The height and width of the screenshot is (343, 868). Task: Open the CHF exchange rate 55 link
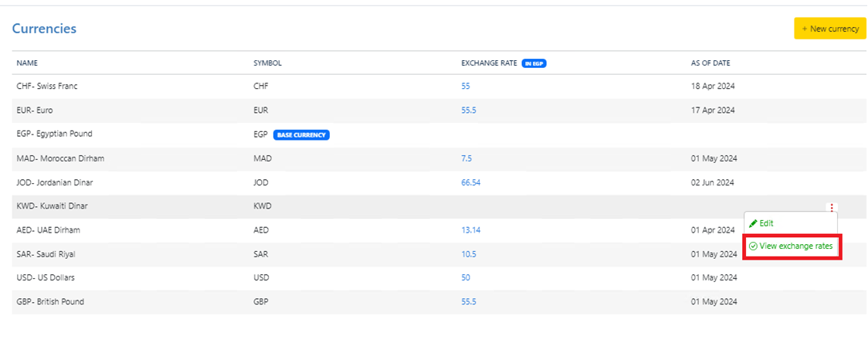tap(466, 87)
